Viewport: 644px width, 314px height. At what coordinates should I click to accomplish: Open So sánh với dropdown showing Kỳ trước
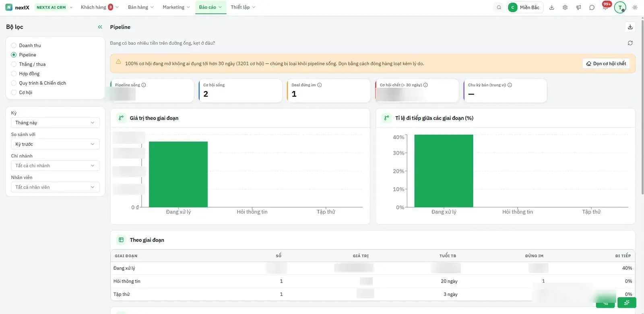pos(55,144)
